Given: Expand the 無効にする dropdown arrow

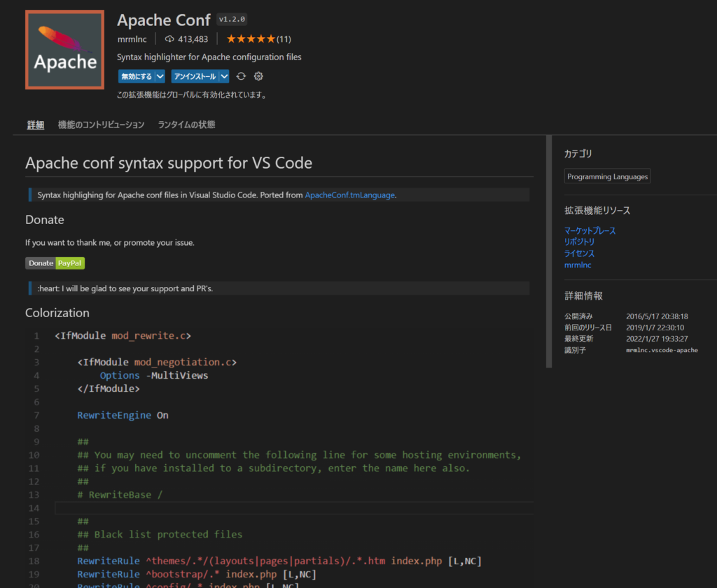Looking at the screenshot, I should click(160, 76).
